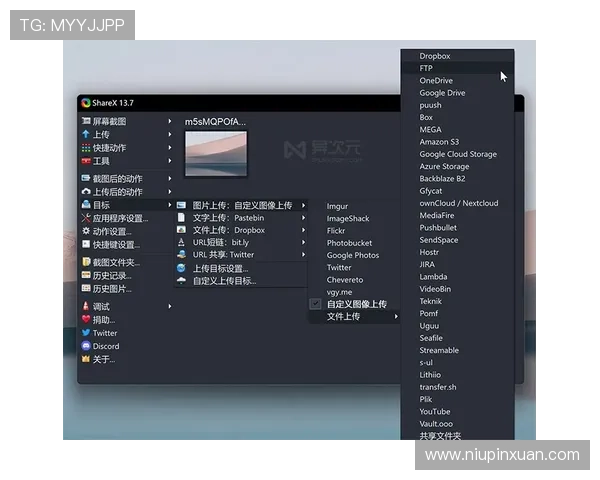Choose Google Drive as file destination
Image resolution: width=600 pixels, height=480 pixels.
458,93
